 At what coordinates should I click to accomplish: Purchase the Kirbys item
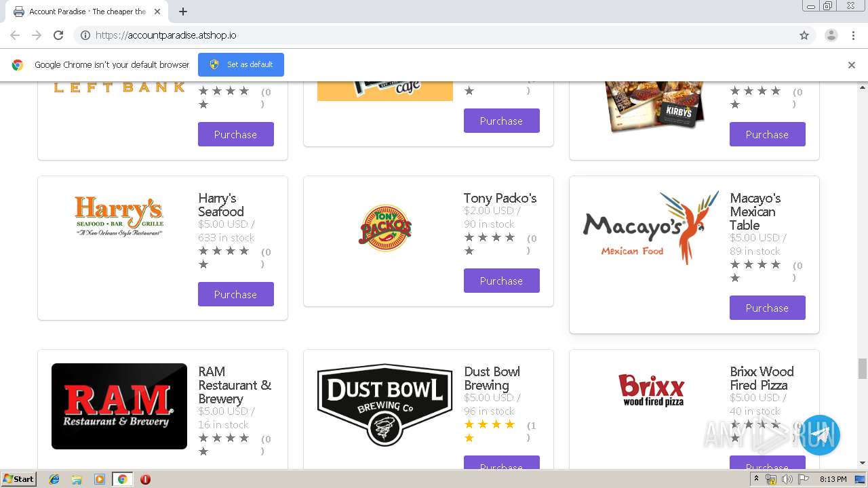click(x=768, y=134)
